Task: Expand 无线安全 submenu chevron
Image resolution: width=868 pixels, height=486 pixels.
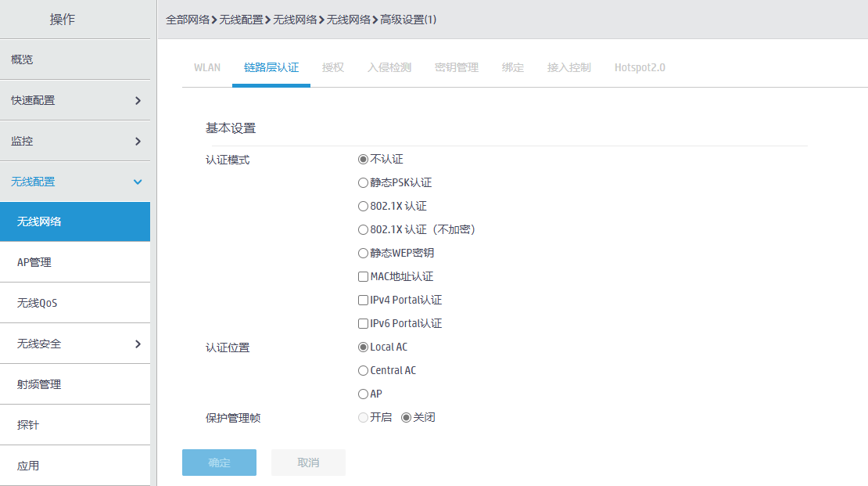Action: click(138, 344)
